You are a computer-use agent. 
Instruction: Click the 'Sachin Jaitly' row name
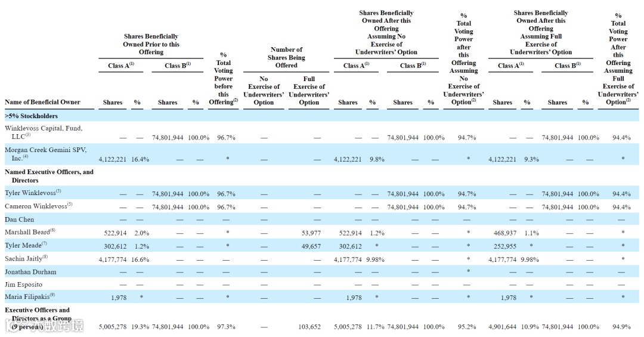[26, 258]
